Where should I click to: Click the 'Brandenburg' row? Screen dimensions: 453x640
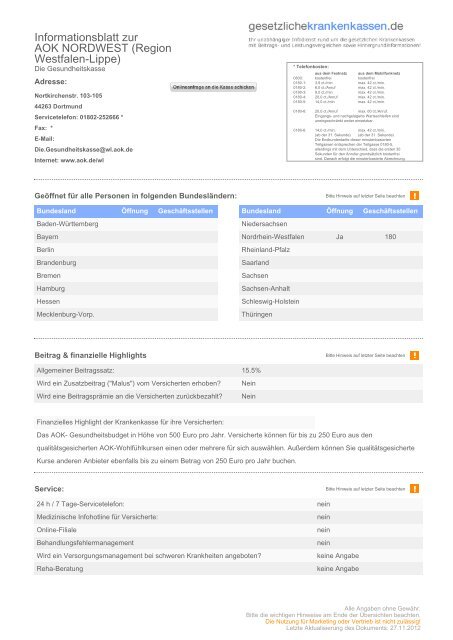126,262
